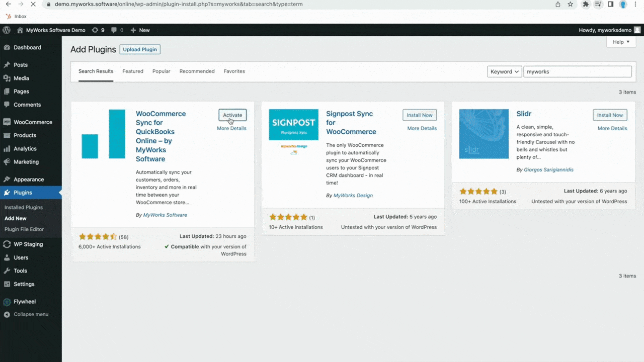Image resolution: width=644 pixels, height=362 pixels.
Task: Click the Upload Plugin button
Action: click(x=140, y=49)
